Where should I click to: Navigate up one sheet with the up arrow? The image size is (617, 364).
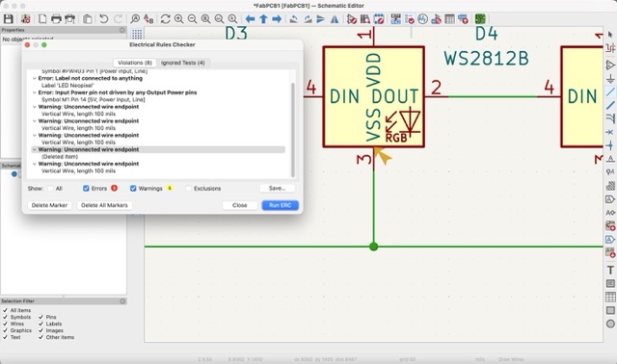pyautogui.click(x=263, y=19)
